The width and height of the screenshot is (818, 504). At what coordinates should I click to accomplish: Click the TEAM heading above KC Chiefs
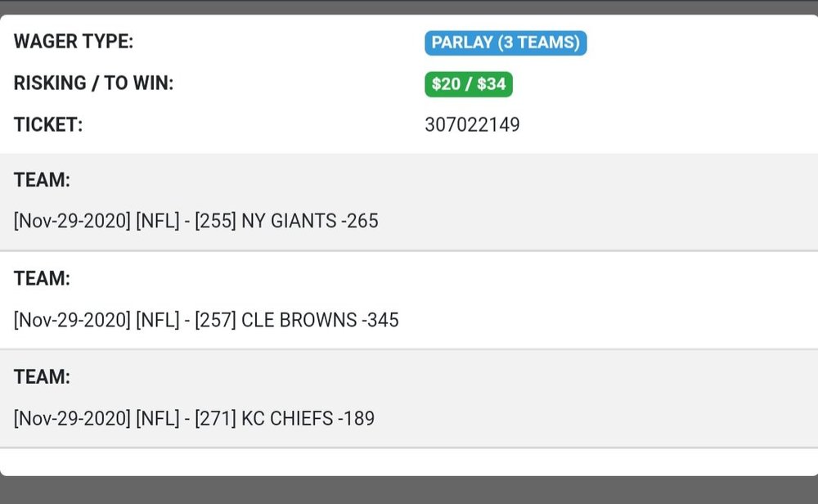[42, 377]
